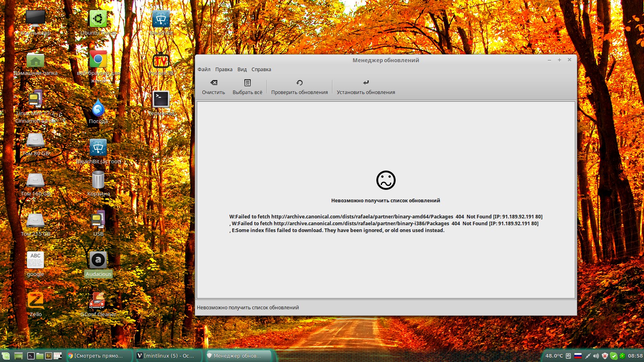Select the GConf Cleaner desktop icon
The image size is (644, 362).
point(98,301)
